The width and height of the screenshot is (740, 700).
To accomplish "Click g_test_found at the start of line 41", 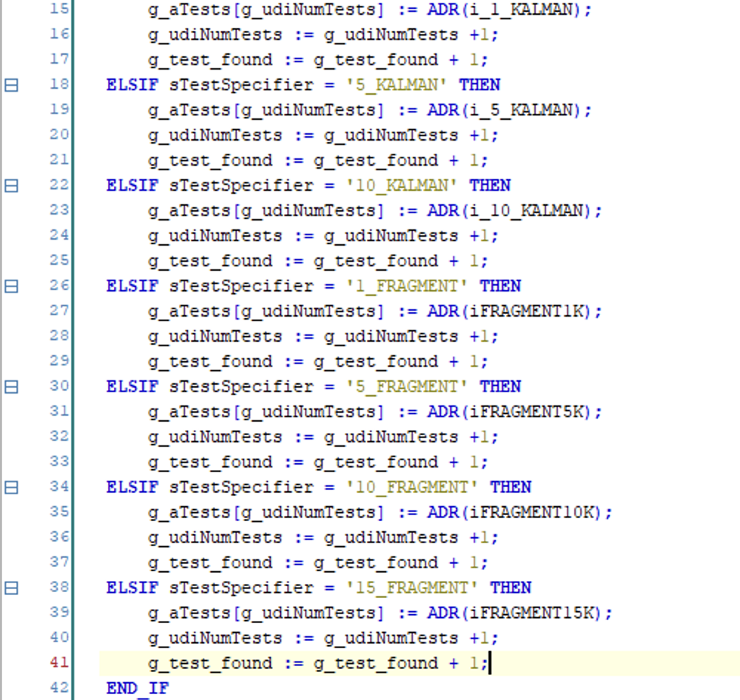I will point(210,663).
